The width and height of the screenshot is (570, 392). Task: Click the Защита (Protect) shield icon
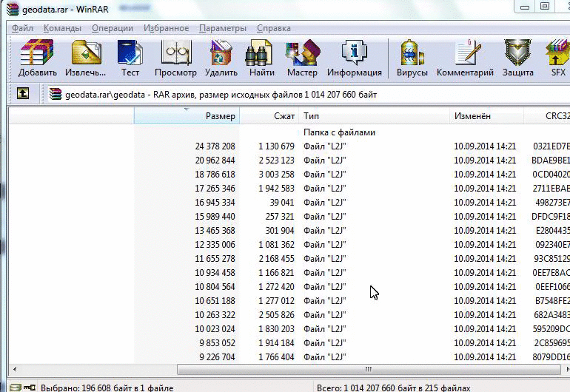pos(518,58)
